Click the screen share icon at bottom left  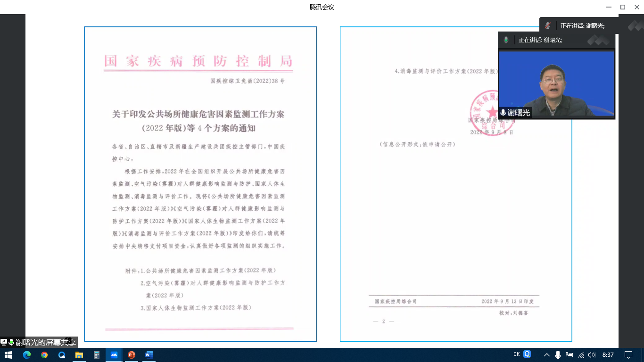(4, 342)
